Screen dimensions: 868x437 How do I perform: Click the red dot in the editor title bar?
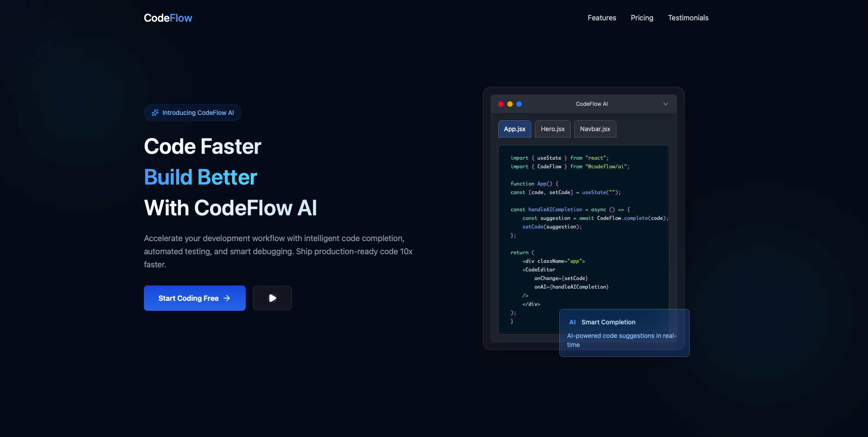[501, 104]
